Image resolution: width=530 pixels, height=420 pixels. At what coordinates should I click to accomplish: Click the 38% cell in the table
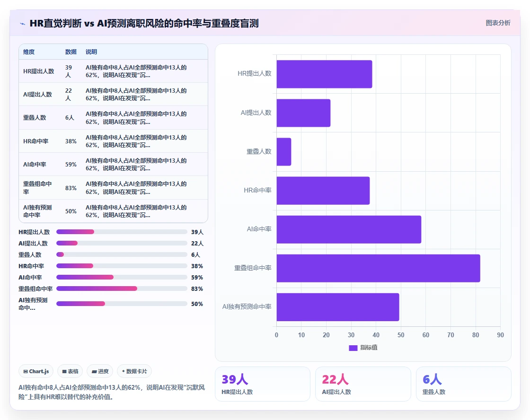point(71,141)
